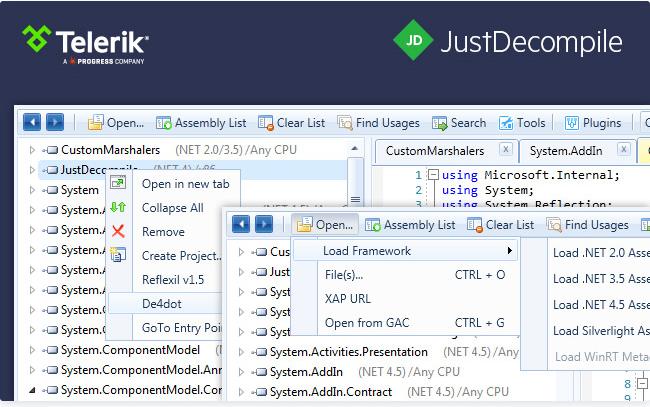Select System.ComponentModel.Anr assembly row
Image resolution: width=650 pixels, height=407 pixels.
pos(141,370)
